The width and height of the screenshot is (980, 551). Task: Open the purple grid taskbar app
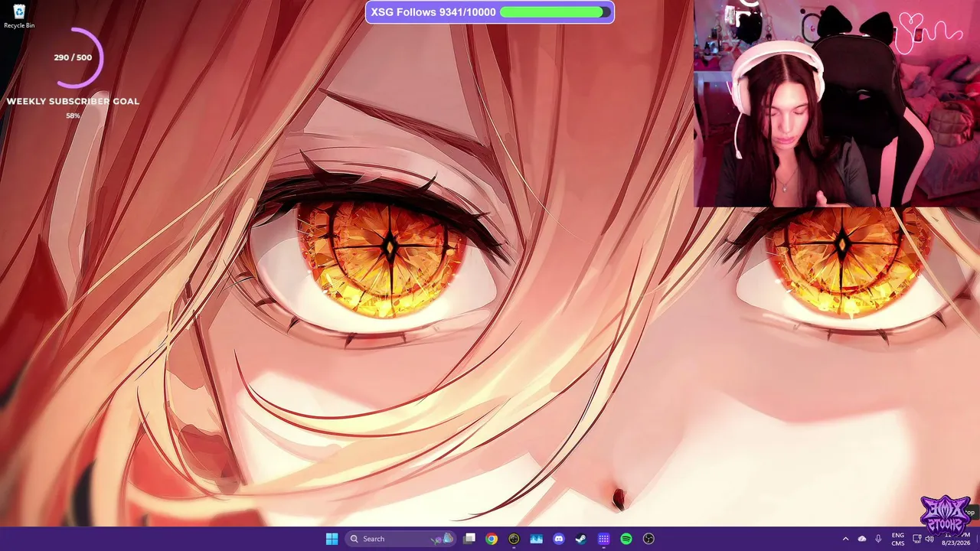(604, 539)
